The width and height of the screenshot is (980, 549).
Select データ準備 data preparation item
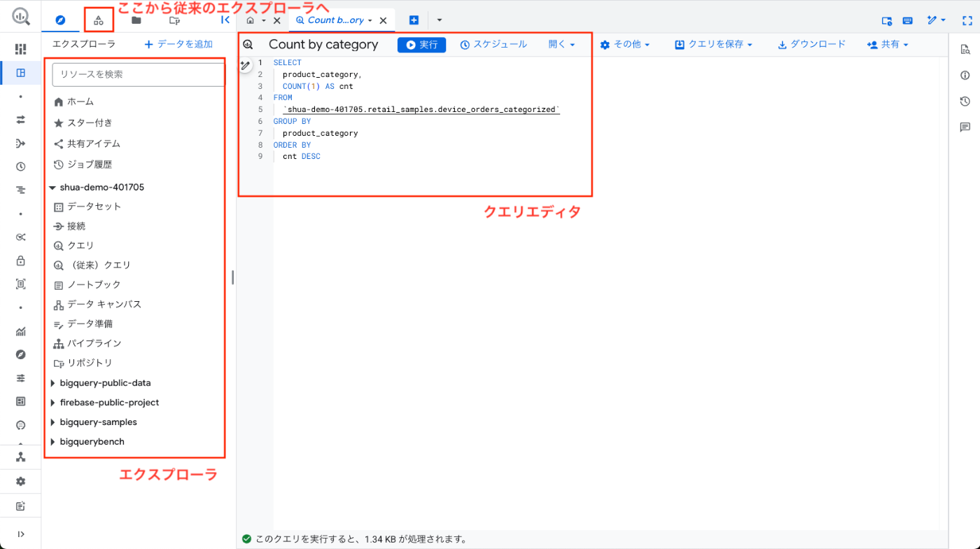click(x=83, y=324)
